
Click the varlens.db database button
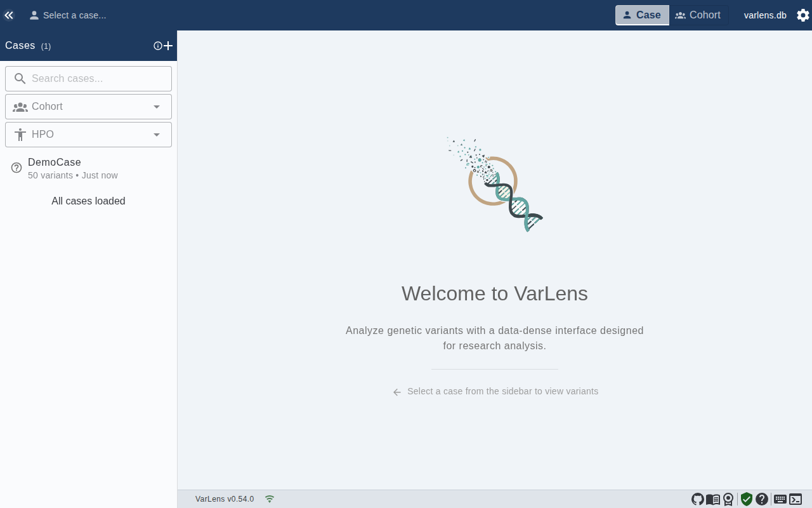pos(765,15)
